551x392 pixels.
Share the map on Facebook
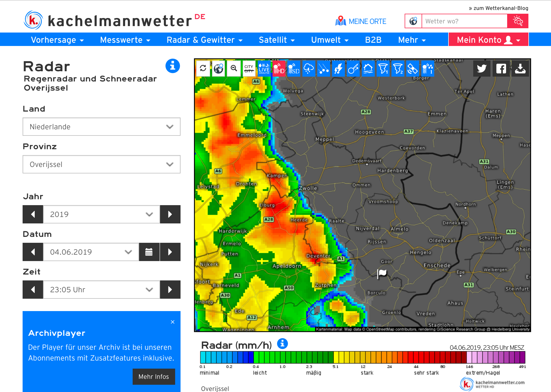click(501, 69)
